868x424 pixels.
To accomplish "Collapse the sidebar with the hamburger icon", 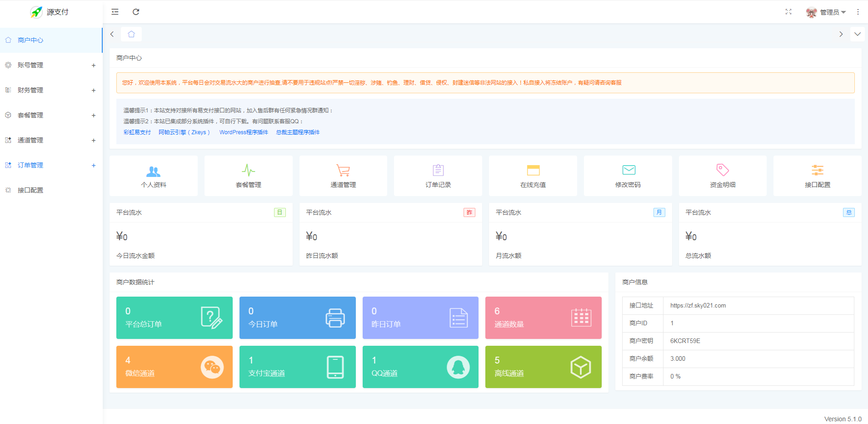I will [x=115, y=12].
